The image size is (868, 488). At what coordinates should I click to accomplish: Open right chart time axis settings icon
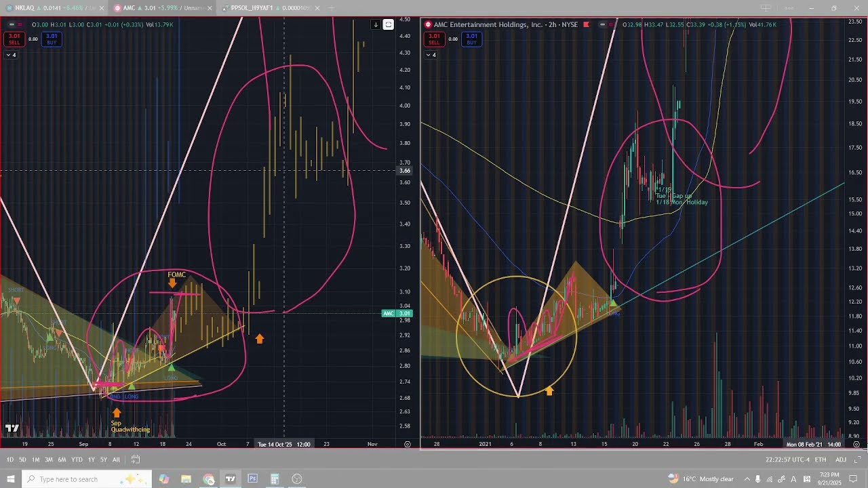[856, 444]
